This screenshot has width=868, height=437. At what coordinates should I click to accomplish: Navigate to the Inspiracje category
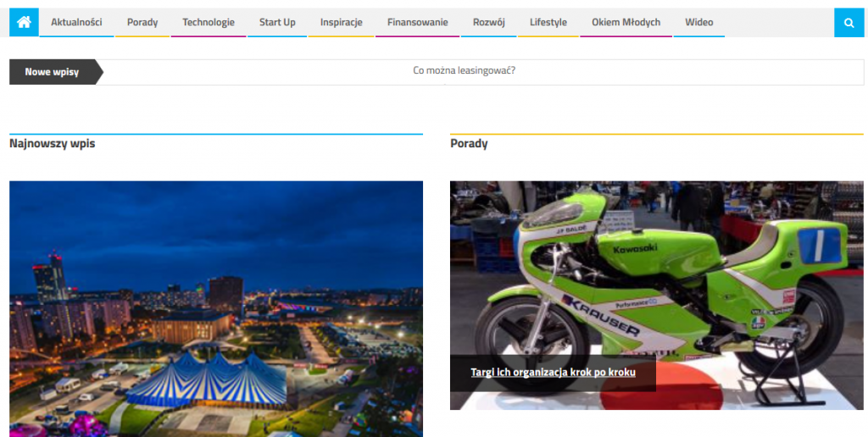point(342,23)
